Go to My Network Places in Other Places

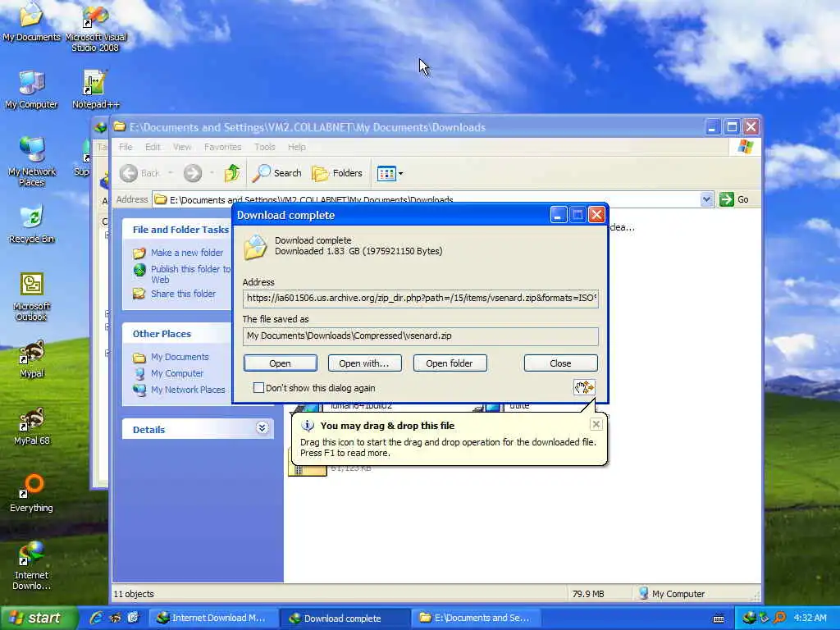(x=188, y=390)
